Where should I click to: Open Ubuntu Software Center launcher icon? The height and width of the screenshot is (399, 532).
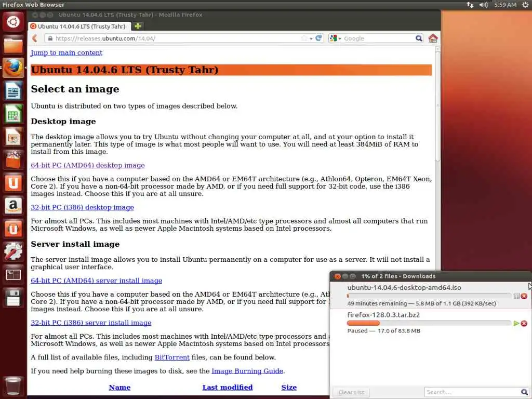(13, 160)
